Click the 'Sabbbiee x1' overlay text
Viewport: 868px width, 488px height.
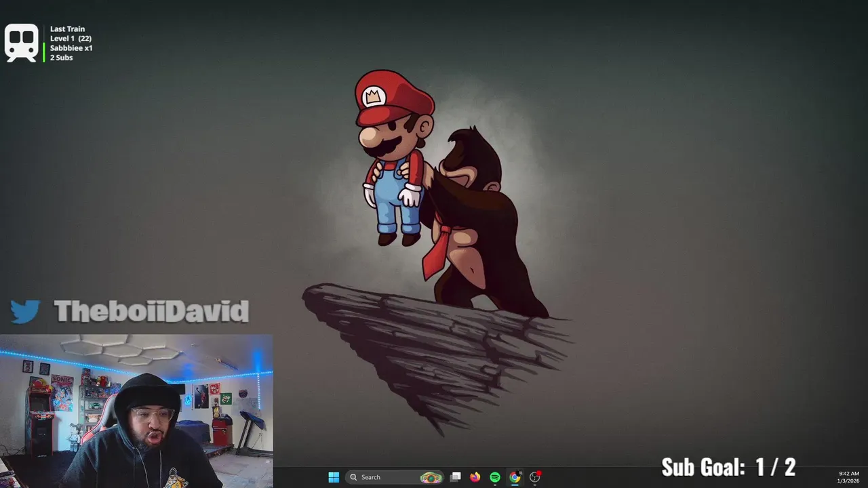[x=71, y=48]
